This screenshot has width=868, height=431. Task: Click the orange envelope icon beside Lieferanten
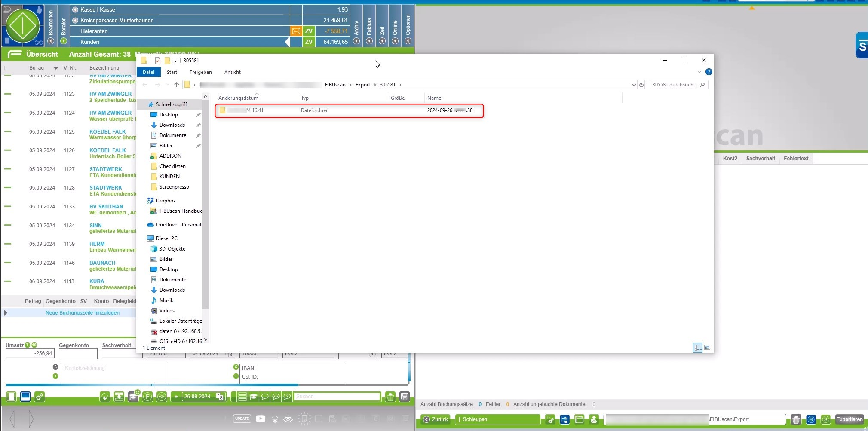296,31
